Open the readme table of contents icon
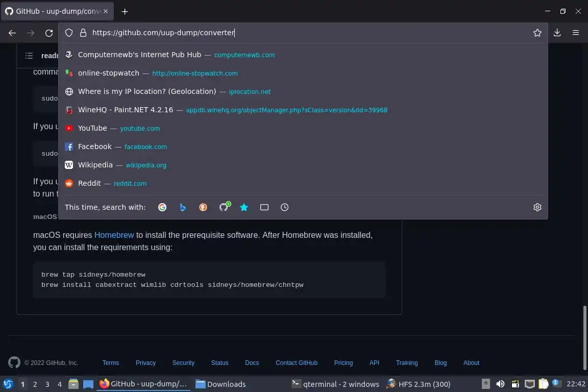Viewport: 588px width, 392px height. pos(29,56)
